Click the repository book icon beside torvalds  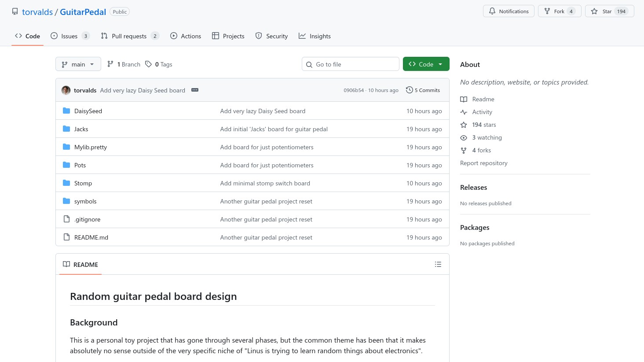pyautogui.click(x=15, y=12)
